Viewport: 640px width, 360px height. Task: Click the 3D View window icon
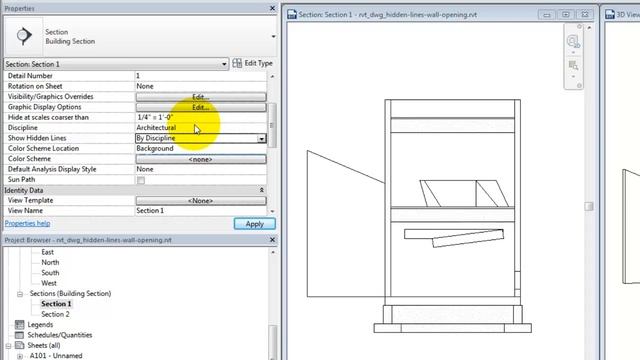point(610,14)
